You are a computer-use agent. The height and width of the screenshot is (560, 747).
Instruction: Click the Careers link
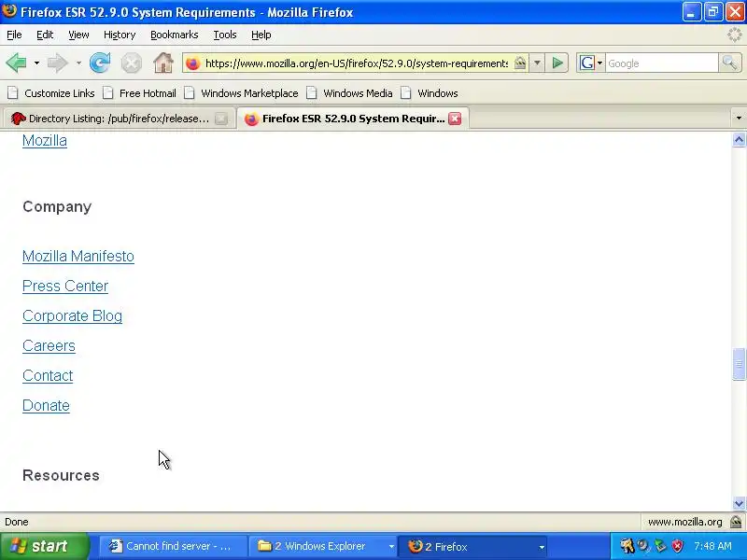49,345
